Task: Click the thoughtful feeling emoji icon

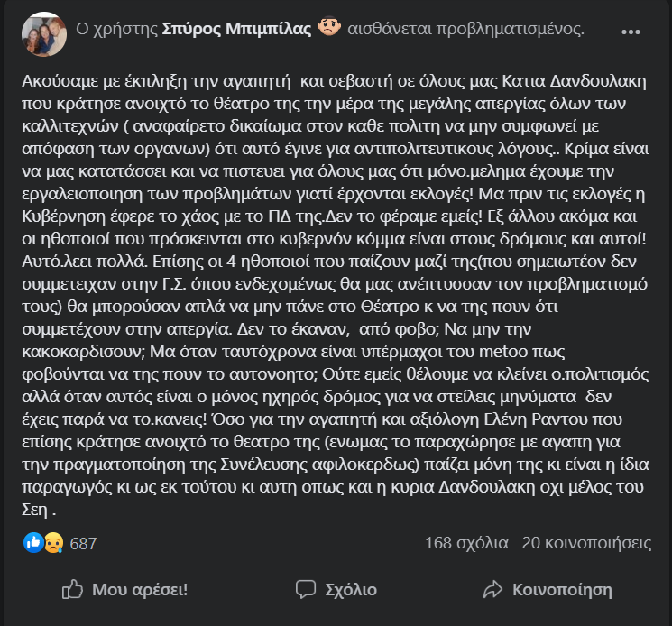Action: (329, 28)
